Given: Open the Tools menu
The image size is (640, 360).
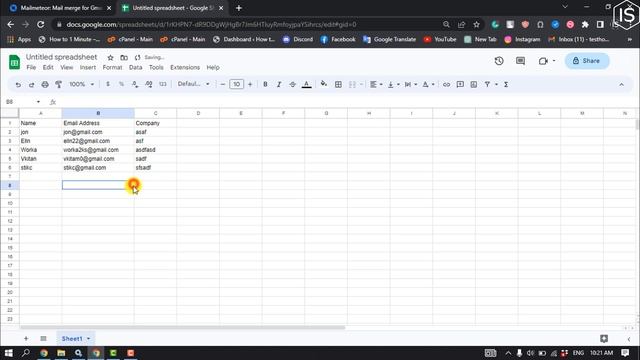Looking at the screenshot, I should 156,67.
